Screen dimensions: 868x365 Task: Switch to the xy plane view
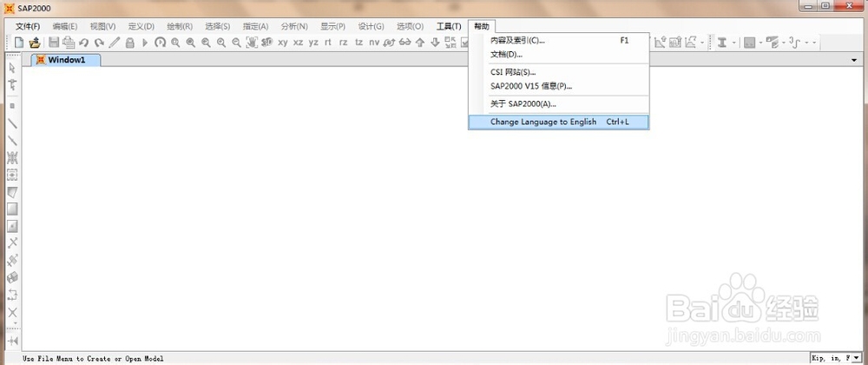point(283,42)
